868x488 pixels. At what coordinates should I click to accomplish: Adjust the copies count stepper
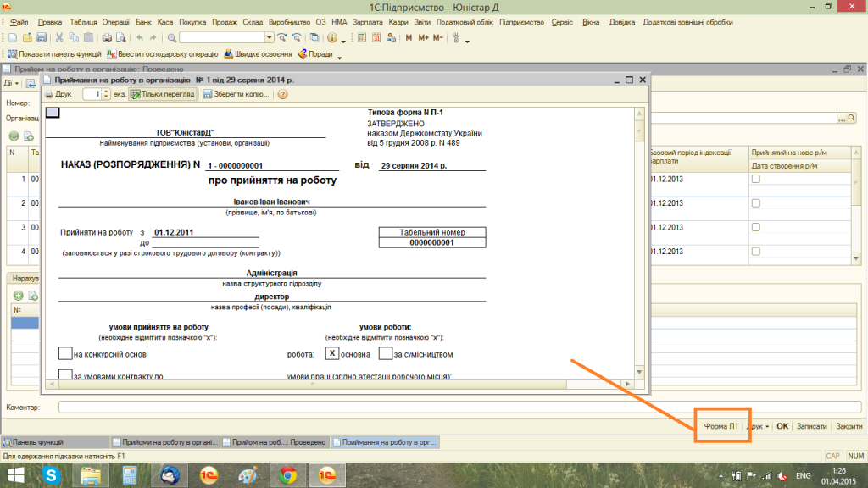pos(106,94)
